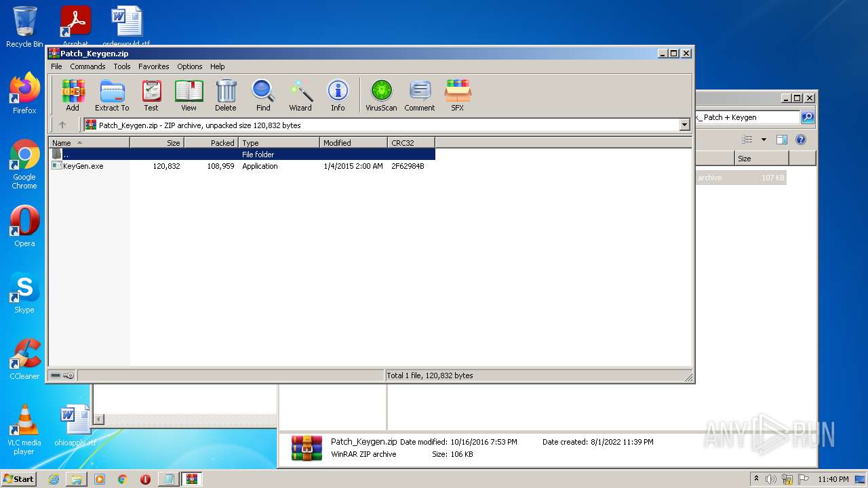
Task: Expand the archive path dropdown
Action: pos(684,125)
